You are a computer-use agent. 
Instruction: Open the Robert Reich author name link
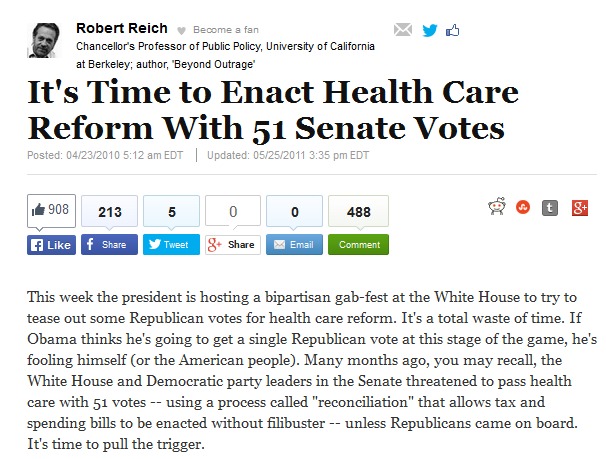coord(122,28)
